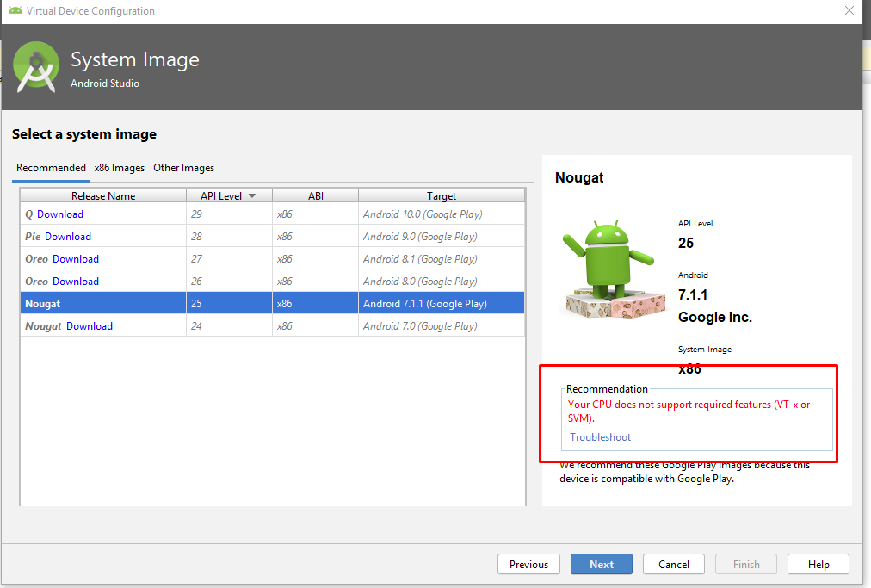Image resolution: width=871 pixels, height=588 pixels.
Task: Sort by the ABI column header
Action: (316, 196)
